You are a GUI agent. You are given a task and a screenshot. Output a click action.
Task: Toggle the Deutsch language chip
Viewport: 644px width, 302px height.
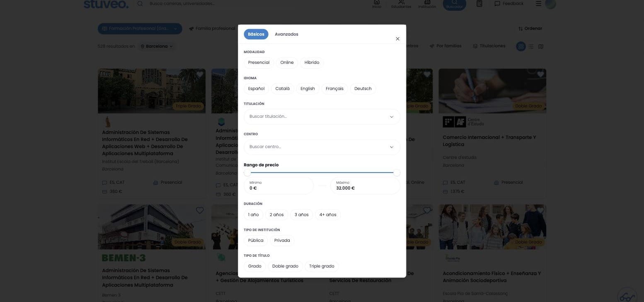click(363, 89)
